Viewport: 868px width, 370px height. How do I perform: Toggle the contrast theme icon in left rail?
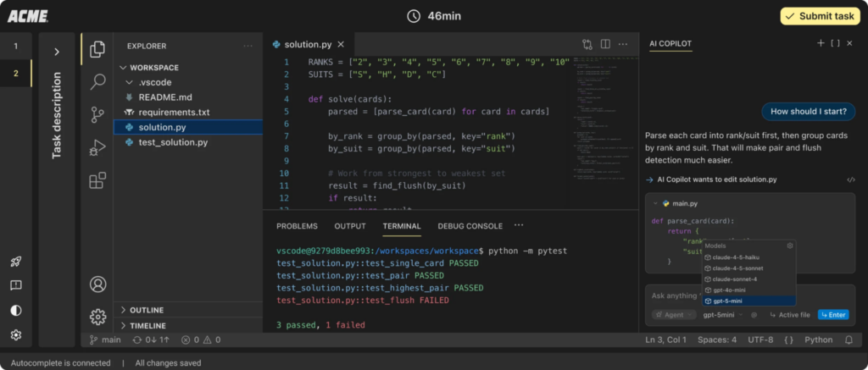[x=16, y=310]
